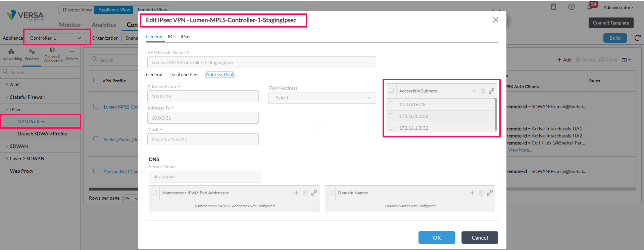Select all VPN Profile rows checkbox
The height and width of the screenshot is (250, 644).
pos(96,80)
